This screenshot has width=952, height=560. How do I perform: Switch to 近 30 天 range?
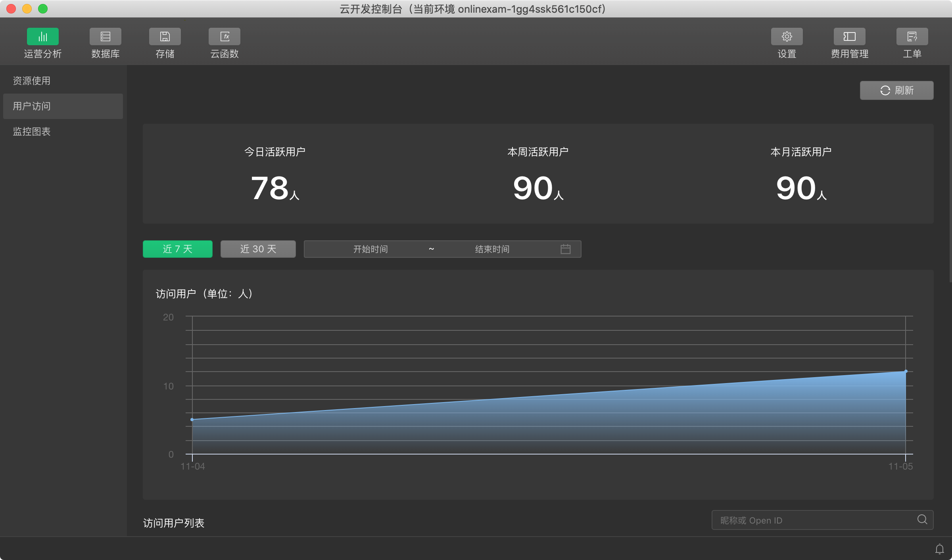tap(258, 249)
